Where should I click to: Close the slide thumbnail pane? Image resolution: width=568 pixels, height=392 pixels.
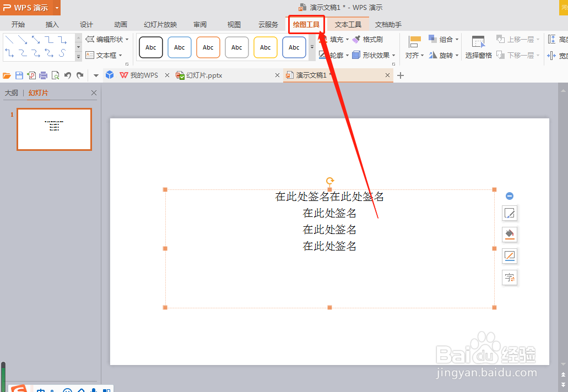pos(94,92)
